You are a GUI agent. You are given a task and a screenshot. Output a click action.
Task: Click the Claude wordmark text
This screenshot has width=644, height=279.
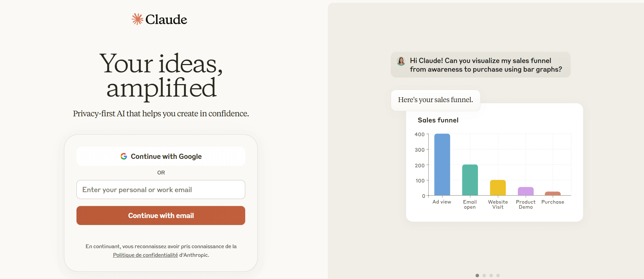[x=166, y=19]
